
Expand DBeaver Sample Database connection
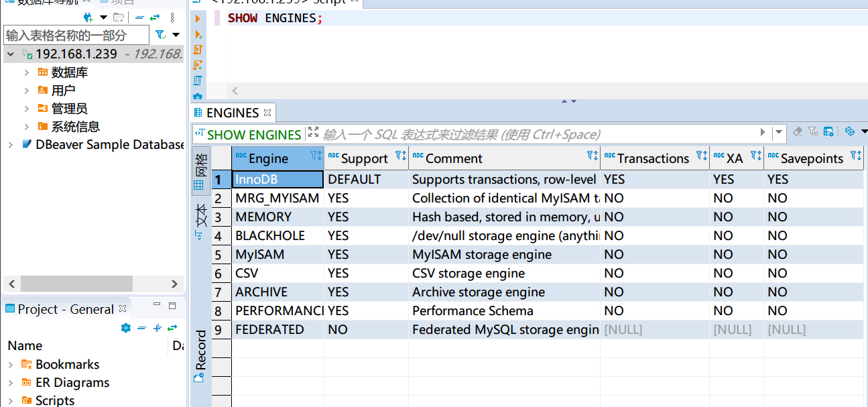coord(12,144)
